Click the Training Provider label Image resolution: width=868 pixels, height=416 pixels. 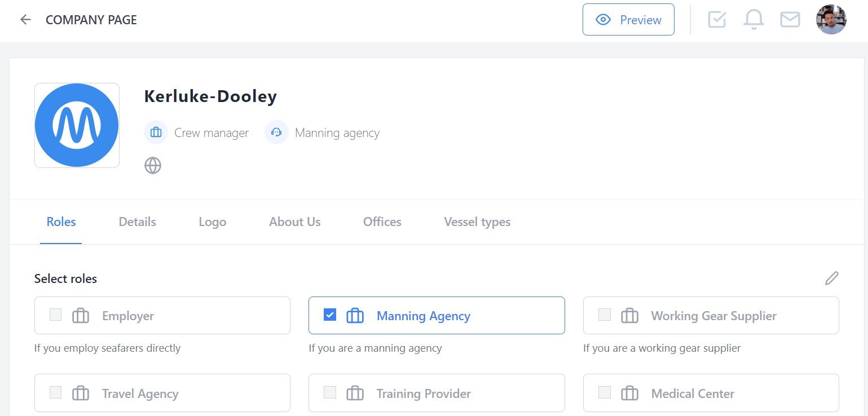pyautogui.click(x=424, y=393)
